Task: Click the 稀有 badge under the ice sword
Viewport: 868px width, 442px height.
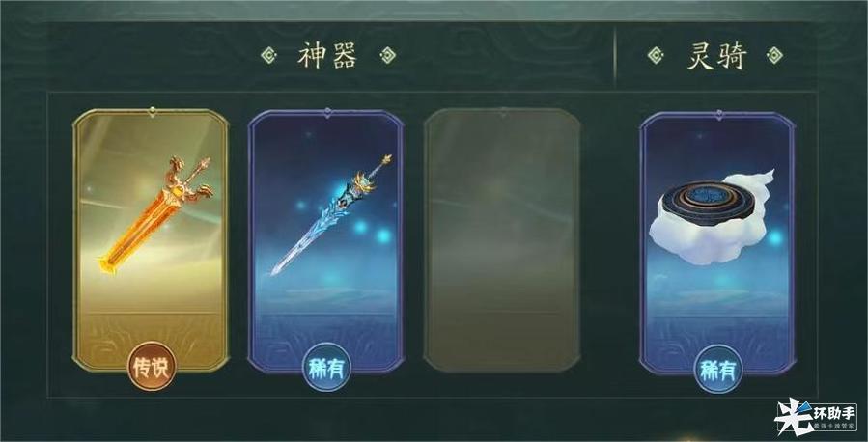Action: click(x=326, y=368)
